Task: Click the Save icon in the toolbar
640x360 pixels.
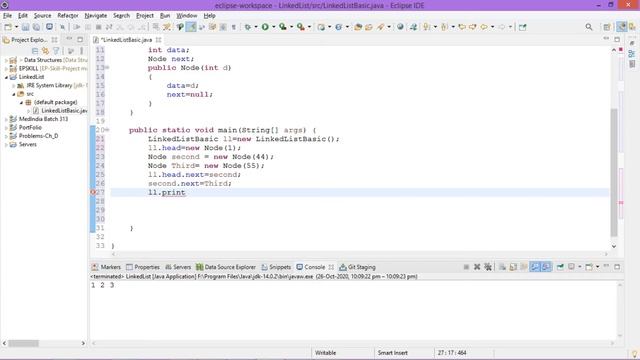Action: tap(25, 27)
